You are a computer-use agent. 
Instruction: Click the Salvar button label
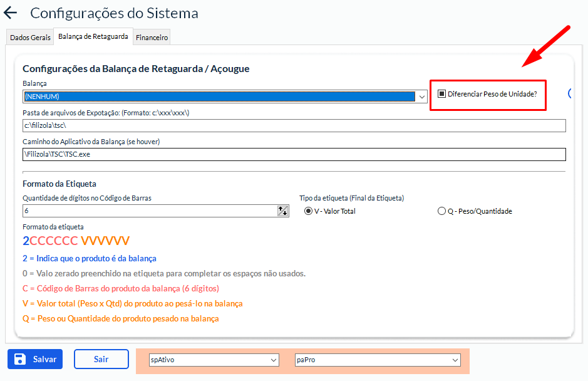pos(44,359)
